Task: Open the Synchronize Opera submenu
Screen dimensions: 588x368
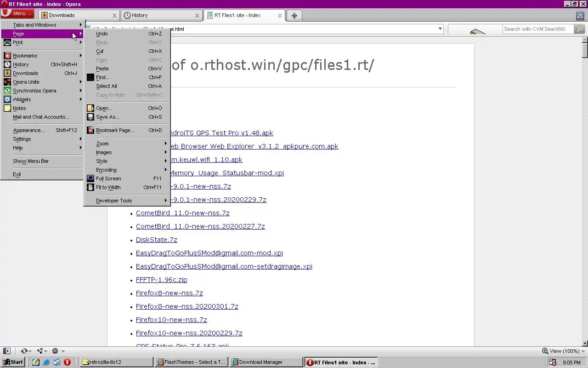Action: point(43,91)
